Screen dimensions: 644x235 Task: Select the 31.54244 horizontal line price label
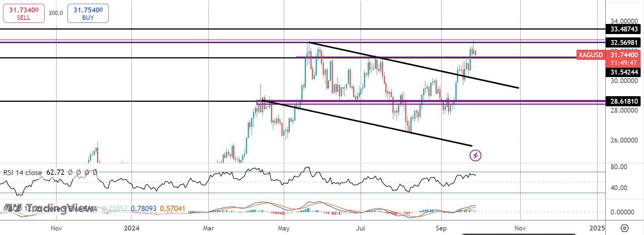point(624,72)
